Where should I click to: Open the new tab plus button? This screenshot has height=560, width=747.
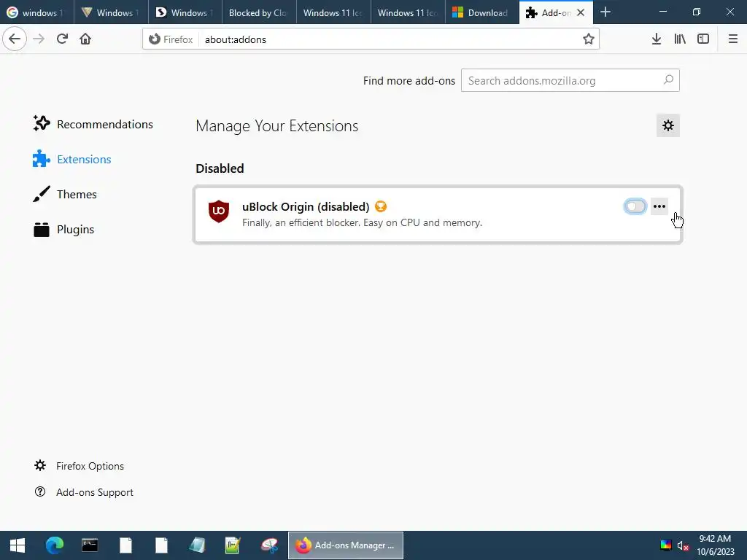(x=605, y=12)
